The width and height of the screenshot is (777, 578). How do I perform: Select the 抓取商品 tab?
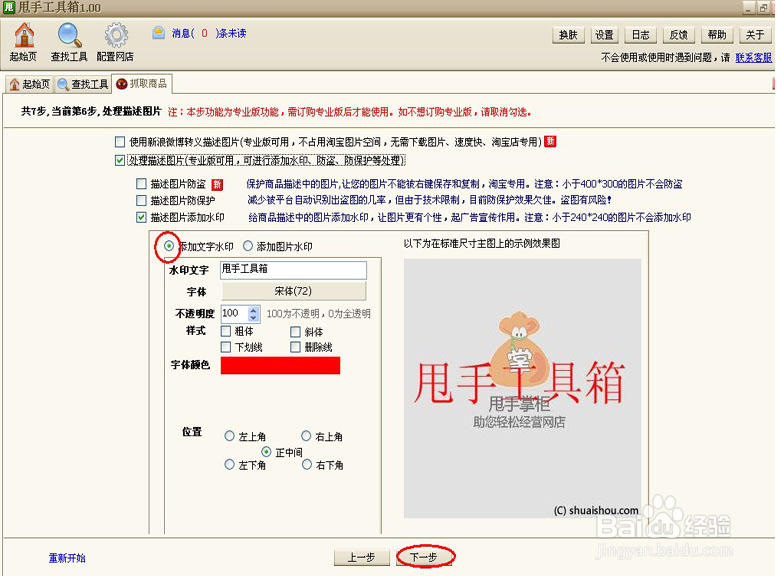(x=142, y=83)
